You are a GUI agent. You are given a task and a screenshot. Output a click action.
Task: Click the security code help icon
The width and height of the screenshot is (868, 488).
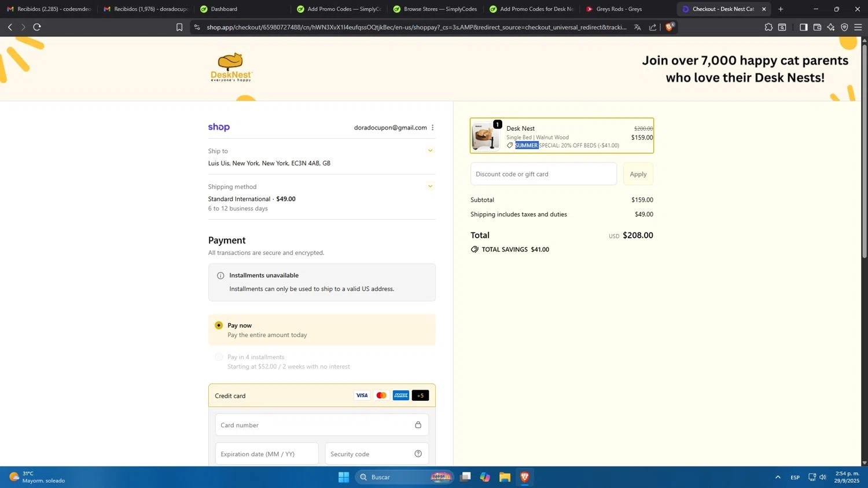(418, 454)
